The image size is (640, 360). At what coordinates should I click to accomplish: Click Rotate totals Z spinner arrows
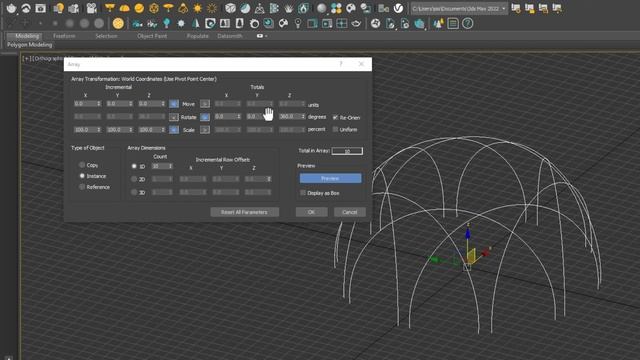(303, 117)
